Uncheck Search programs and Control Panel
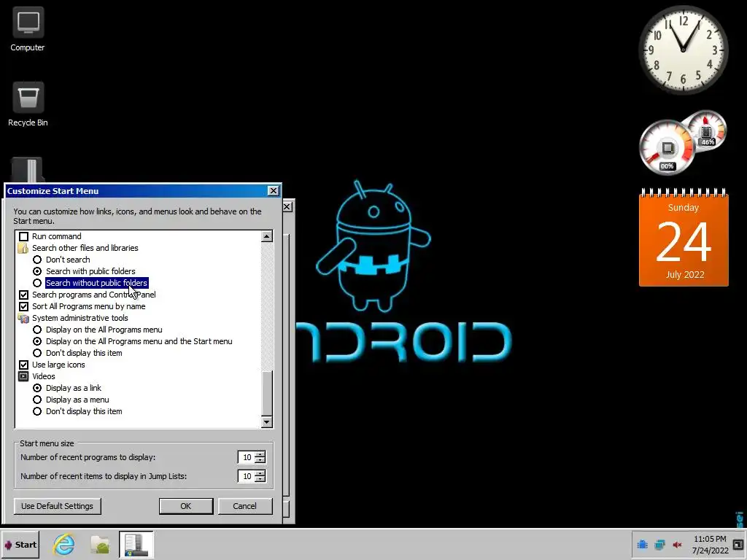The image size is (747, 560). [x=23, y=295]
